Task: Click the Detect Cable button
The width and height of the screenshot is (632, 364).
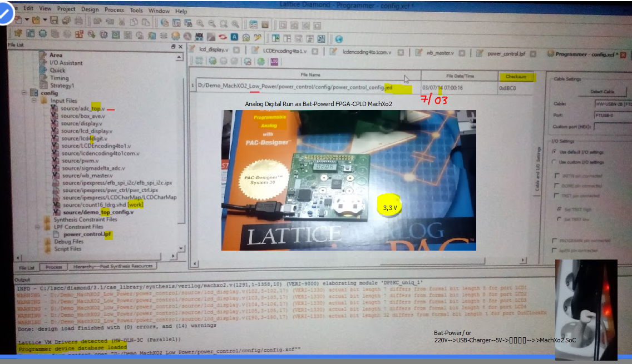Action: coord(603,91)
